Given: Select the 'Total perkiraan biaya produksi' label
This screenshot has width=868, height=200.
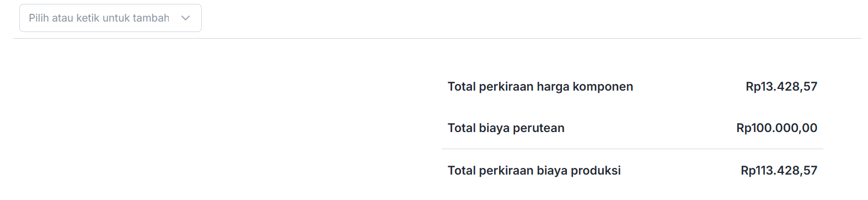Looking at the screenshot, I should (534, 171).
